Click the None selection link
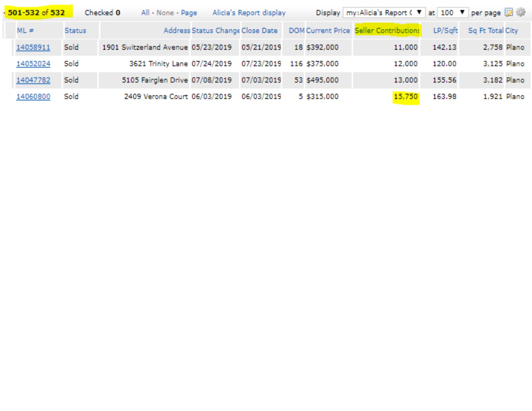 click(x=165, y=13)
